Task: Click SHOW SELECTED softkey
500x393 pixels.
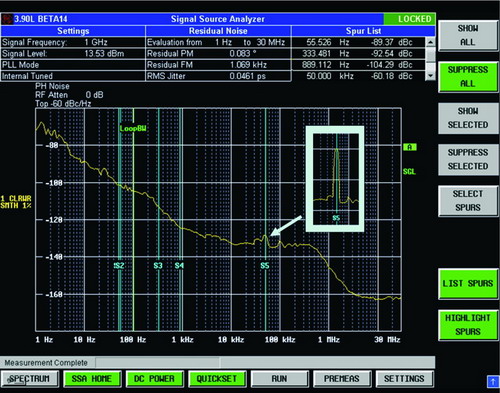Action: [468, 118]
